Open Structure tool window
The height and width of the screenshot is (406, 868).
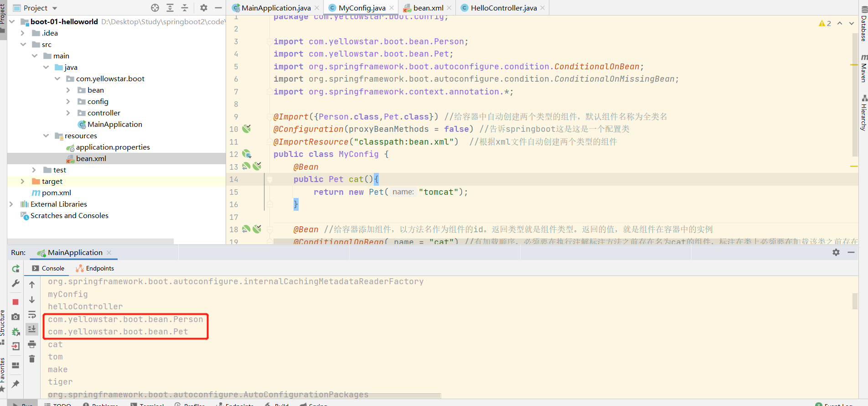[x=3, y=327]
